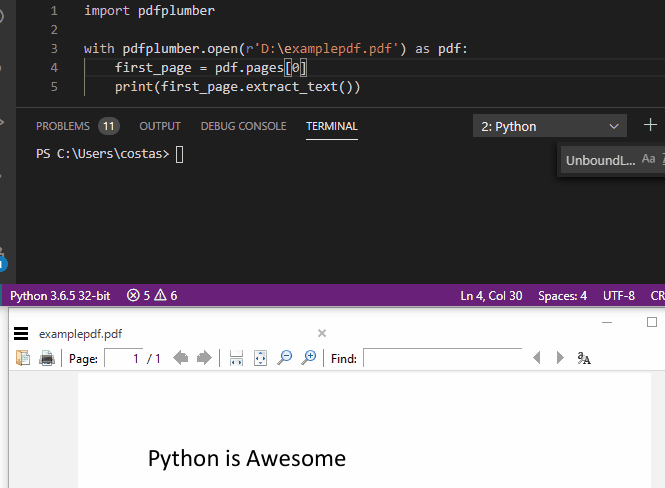Click 'print(first_page.extract_text())' line
The height and width of the screenshot is (488, 665).
[238, 87]
